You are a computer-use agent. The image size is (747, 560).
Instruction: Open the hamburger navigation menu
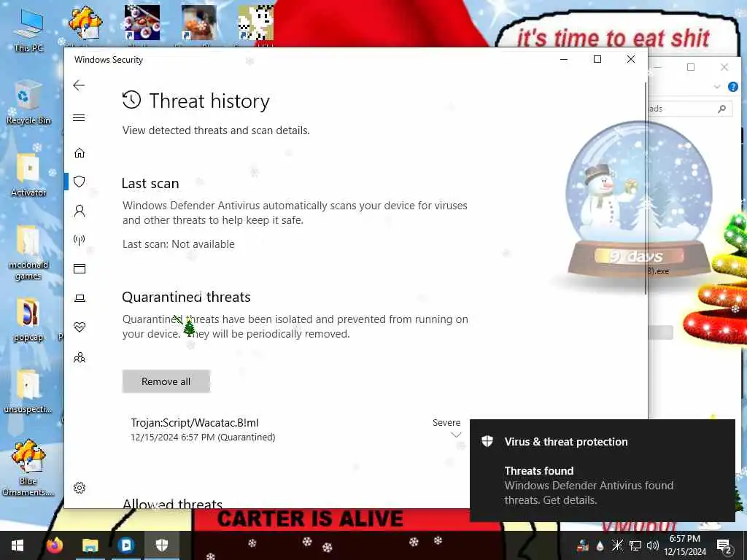[79, 117]
